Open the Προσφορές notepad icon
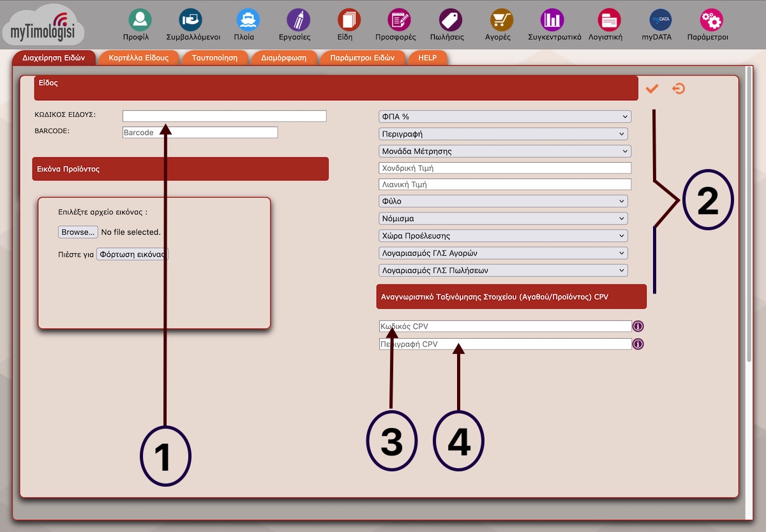The height and width of the screenshot is (532, 766). 400,20
